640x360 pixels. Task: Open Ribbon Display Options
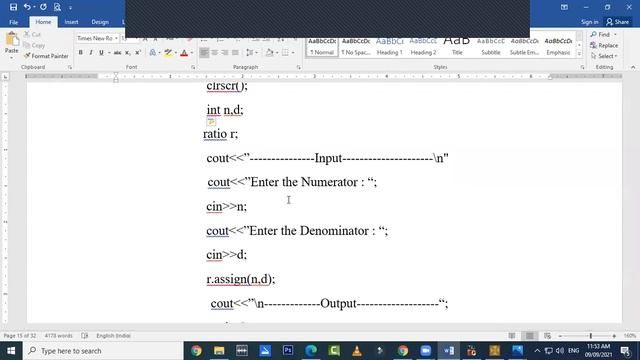tap(564, 7)
